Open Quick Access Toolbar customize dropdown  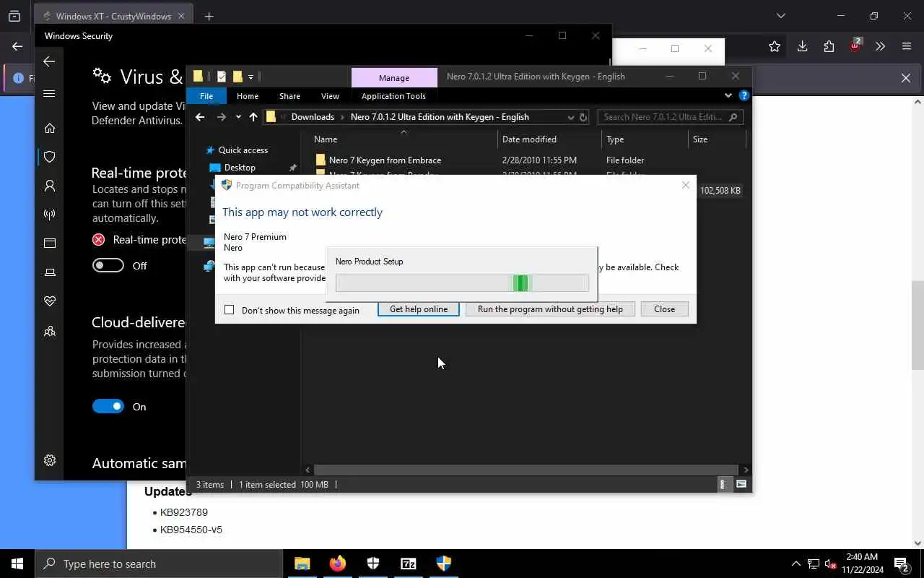[x=250, y=77]
